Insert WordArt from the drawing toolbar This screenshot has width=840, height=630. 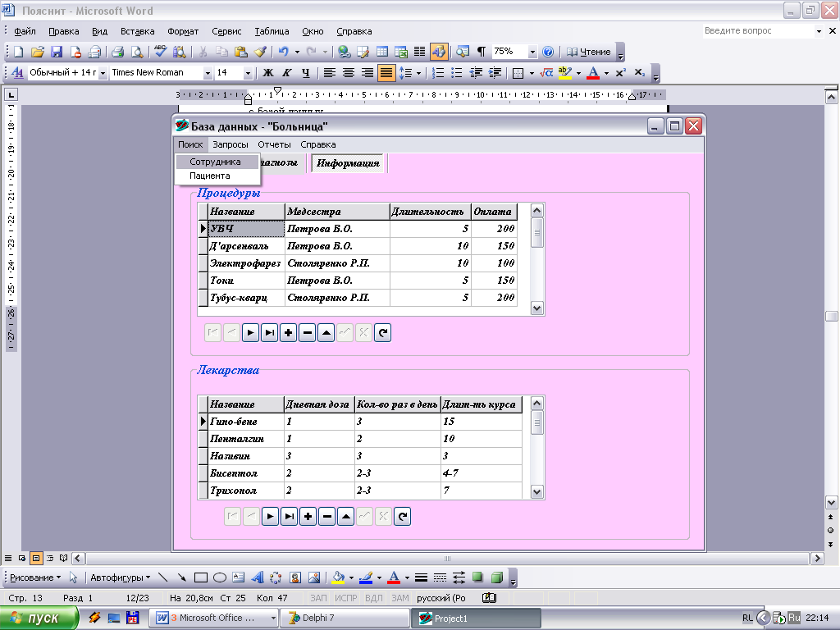tap(257, 577)
